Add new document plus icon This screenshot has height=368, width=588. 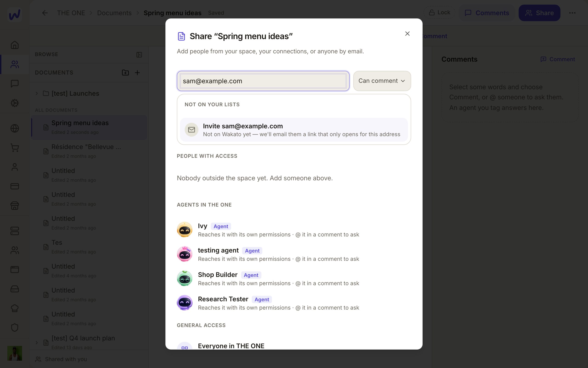click(x=137, y=72)
